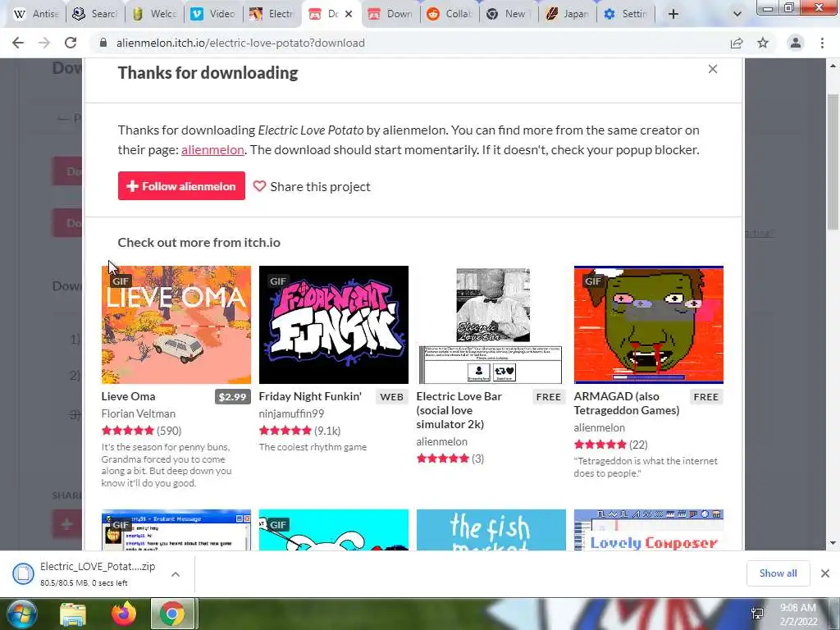The width and height of the screenshot is (840, 630).
Task: Click Show all downloads
Action: point(778,573)
